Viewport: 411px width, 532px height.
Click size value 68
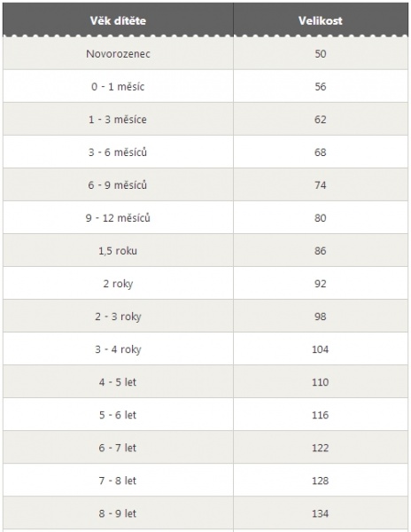pyautogui.click(x=320, y=152)
